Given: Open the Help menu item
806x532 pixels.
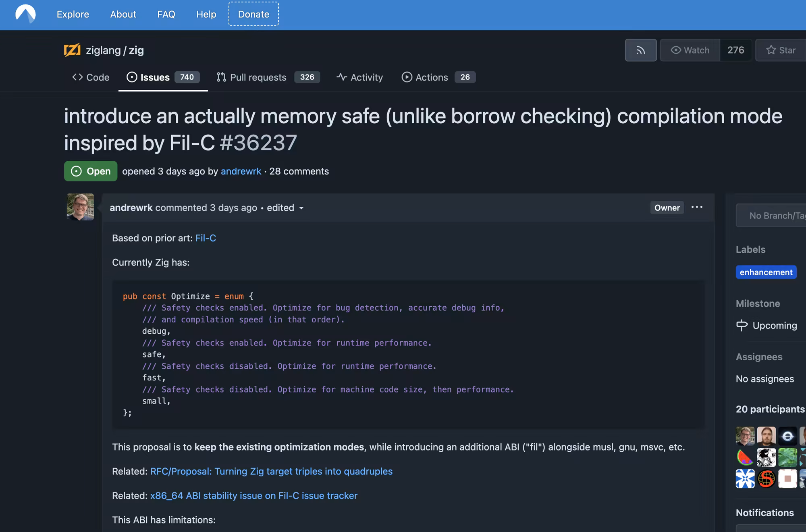Looking at the screenshot, I should 206,15.
